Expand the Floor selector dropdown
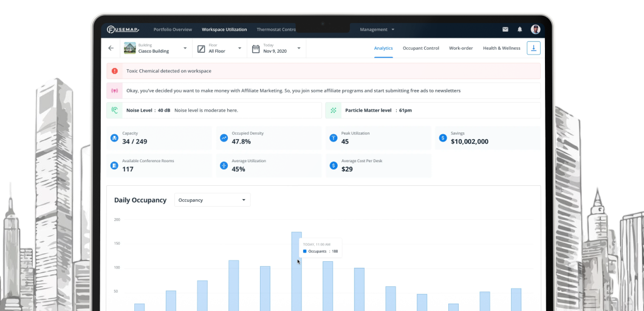This screenshot has height=311, width=644. tap(239, 49)
